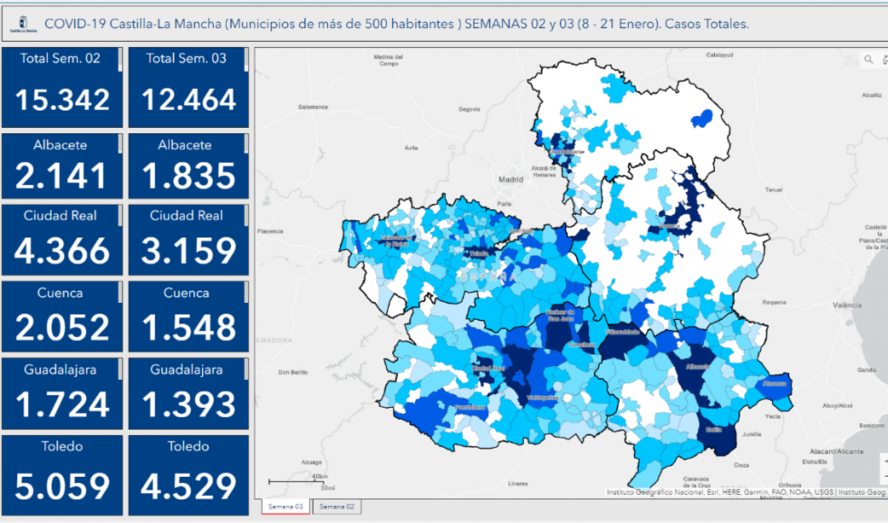Switch to the Semana 02 tab
The width and height of the screenshot is (888, 523).
click(x=336, y=507)
